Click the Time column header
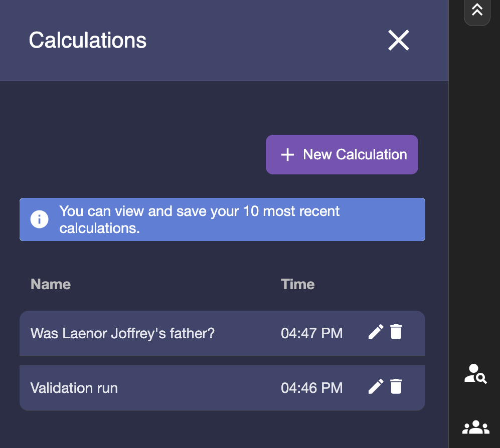 (297, 284)
